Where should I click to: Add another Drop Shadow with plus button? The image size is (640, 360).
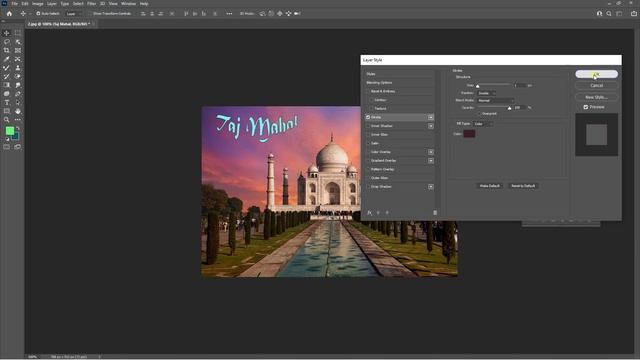point(431,187)
